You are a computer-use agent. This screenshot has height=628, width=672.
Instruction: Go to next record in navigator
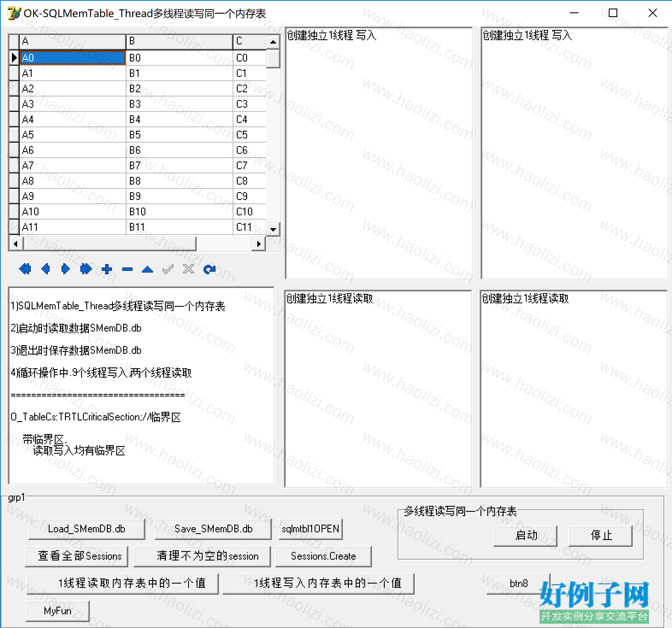[x=65, y=269]
